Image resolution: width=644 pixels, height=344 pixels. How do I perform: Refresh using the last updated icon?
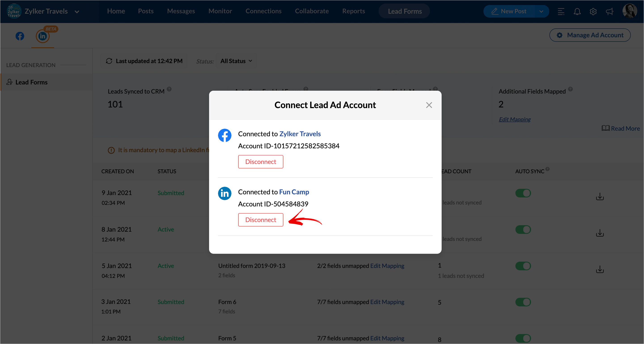point(109,61)
